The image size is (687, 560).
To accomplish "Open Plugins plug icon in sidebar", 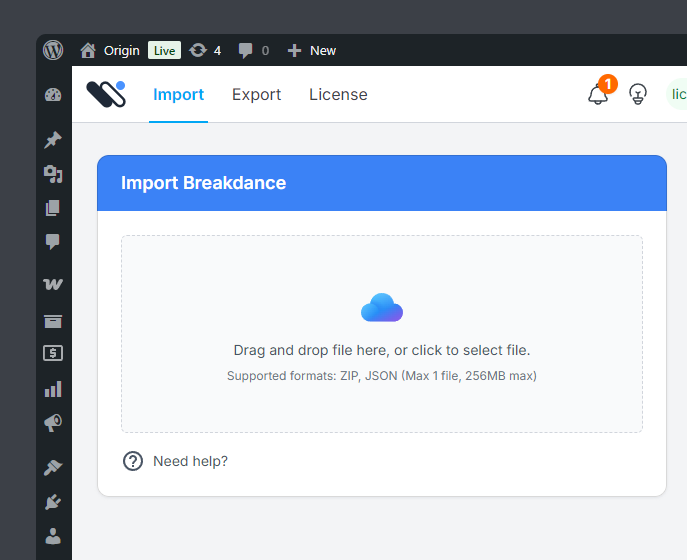I will click(x=53, y=501).
